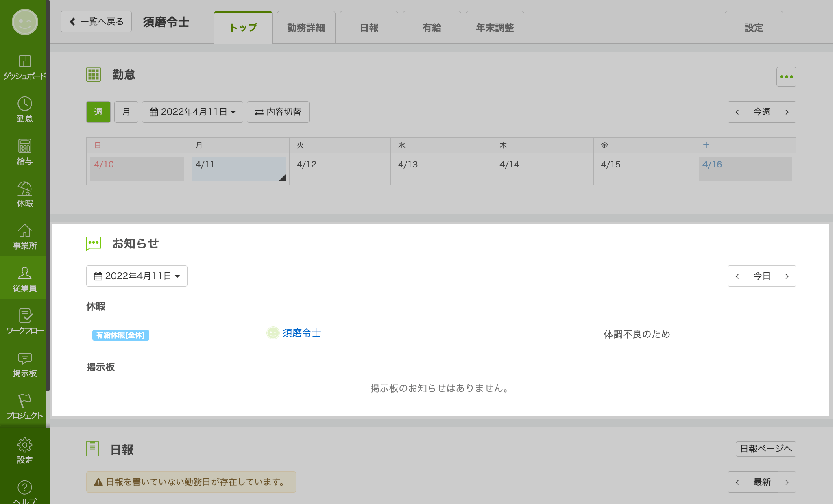The image size is (833, 504).
Task: Open employee link 須磨令士 in notices
Action: (301, 333)
